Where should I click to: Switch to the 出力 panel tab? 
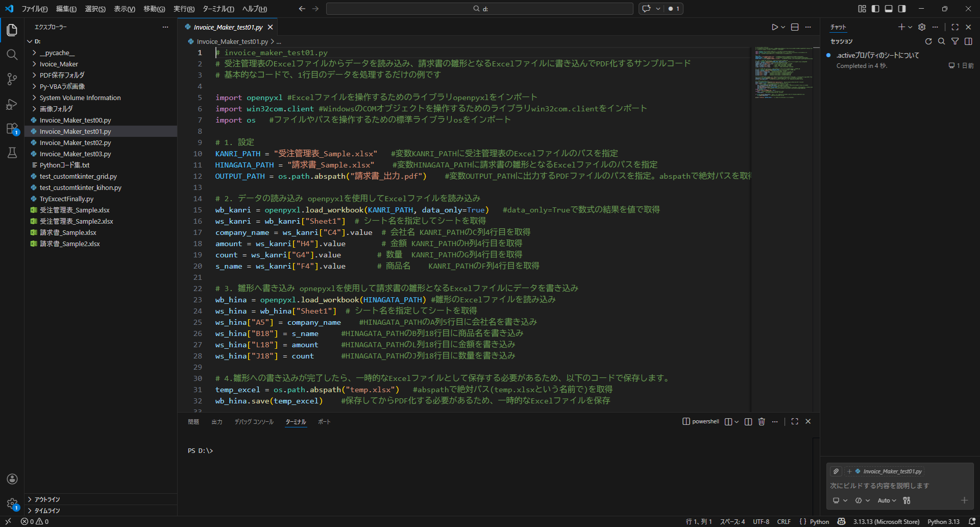click(x=217, y=422)
